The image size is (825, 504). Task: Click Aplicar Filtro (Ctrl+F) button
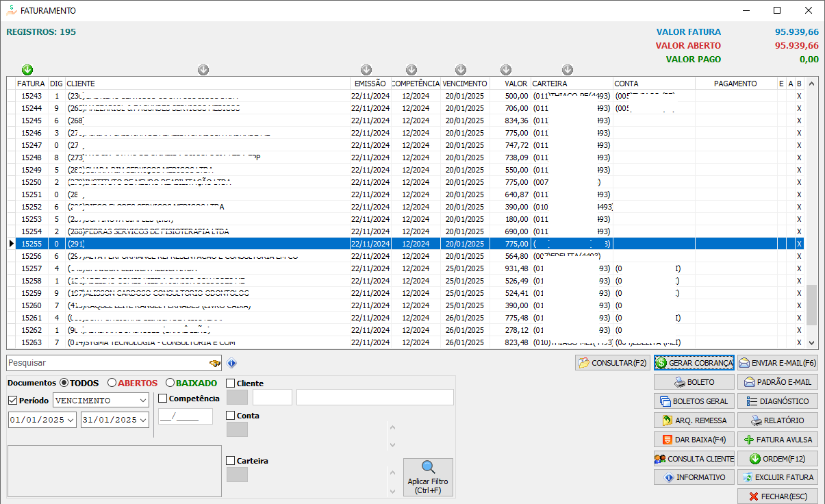tap(428, 477)
